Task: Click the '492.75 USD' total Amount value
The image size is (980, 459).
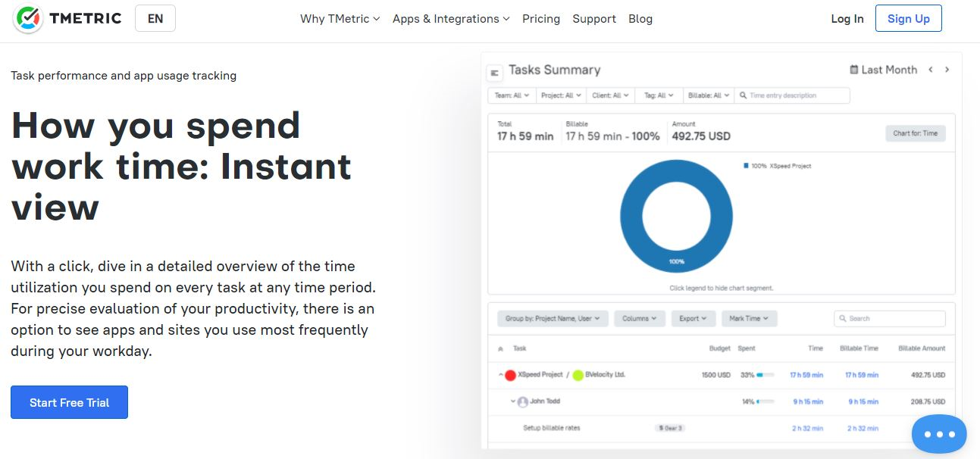Action: pyautogui.click(x=701, y=136)
